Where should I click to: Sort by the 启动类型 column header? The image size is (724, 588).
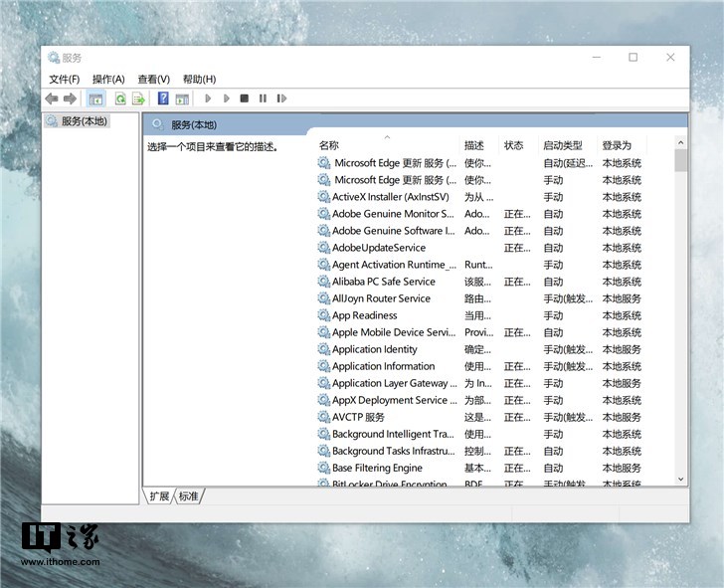click(x=568, y=145)
